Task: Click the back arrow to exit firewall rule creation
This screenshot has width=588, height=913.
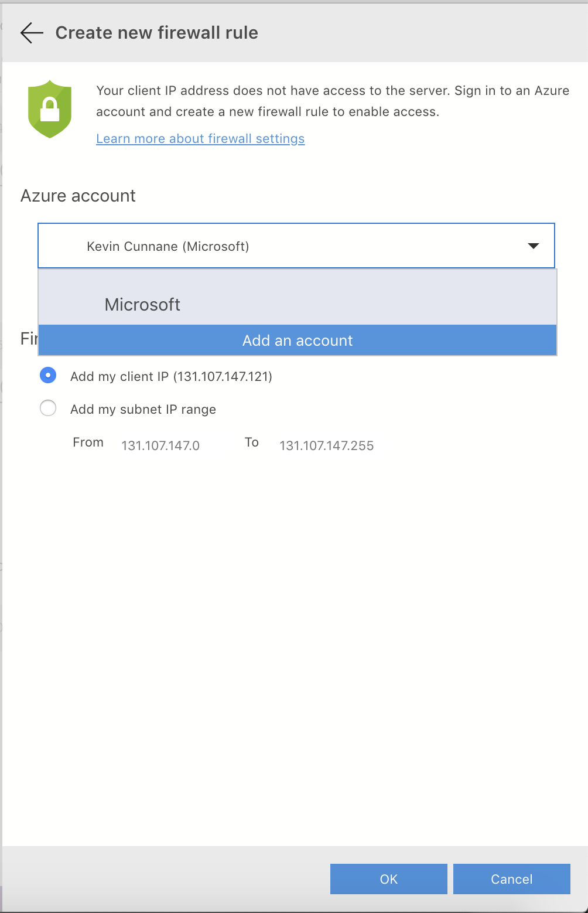Action: [x=32, y=33]
